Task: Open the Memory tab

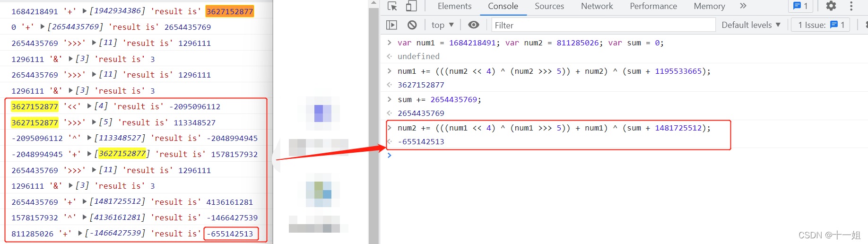Action: tap(709, 6)
